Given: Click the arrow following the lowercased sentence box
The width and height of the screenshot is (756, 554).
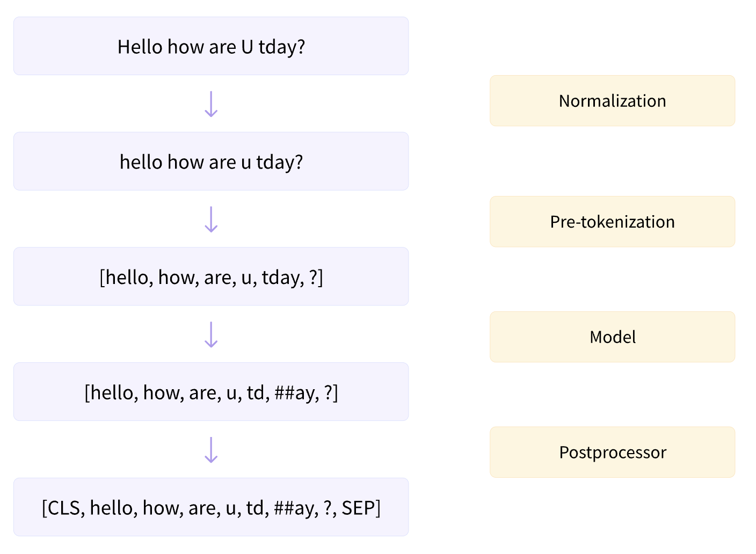Looking at the screenshot, I should click(x=211, y=219).
